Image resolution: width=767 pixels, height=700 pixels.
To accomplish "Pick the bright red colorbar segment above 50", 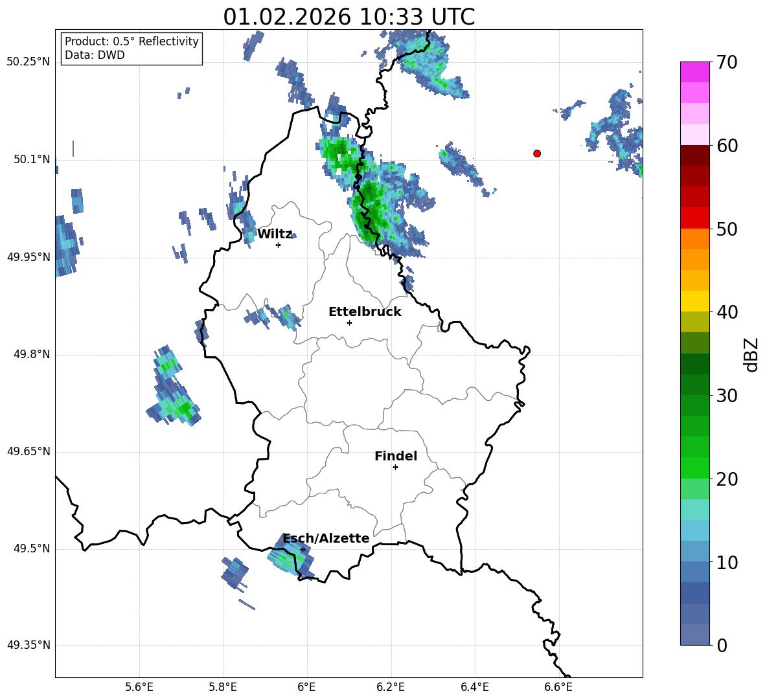I will [x=694, y=218].
